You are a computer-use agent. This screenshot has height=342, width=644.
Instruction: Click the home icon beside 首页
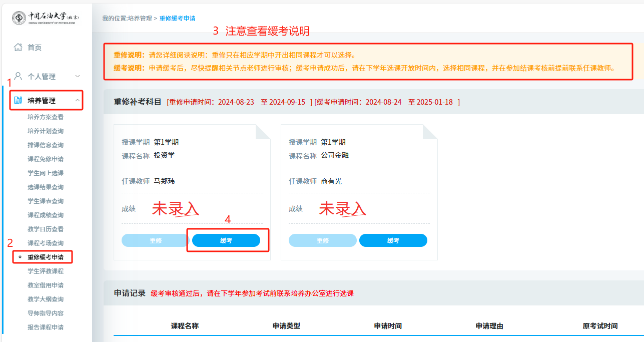coord(18,47)
